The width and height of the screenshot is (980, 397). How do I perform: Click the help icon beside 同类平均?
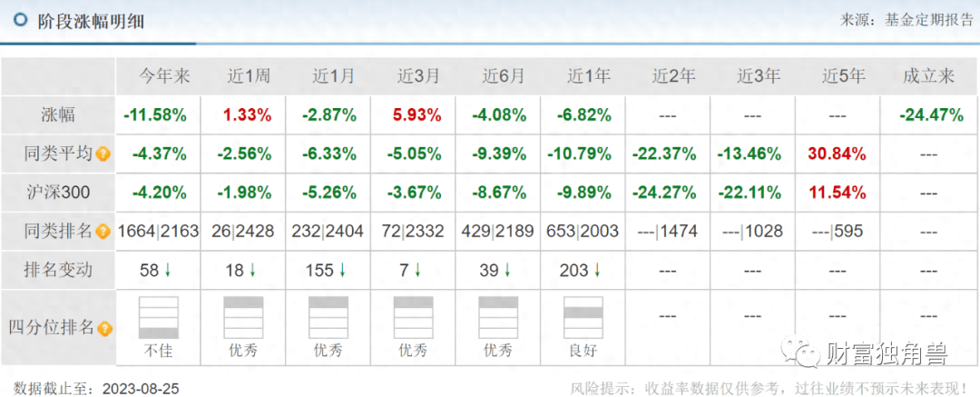point(103,154)
